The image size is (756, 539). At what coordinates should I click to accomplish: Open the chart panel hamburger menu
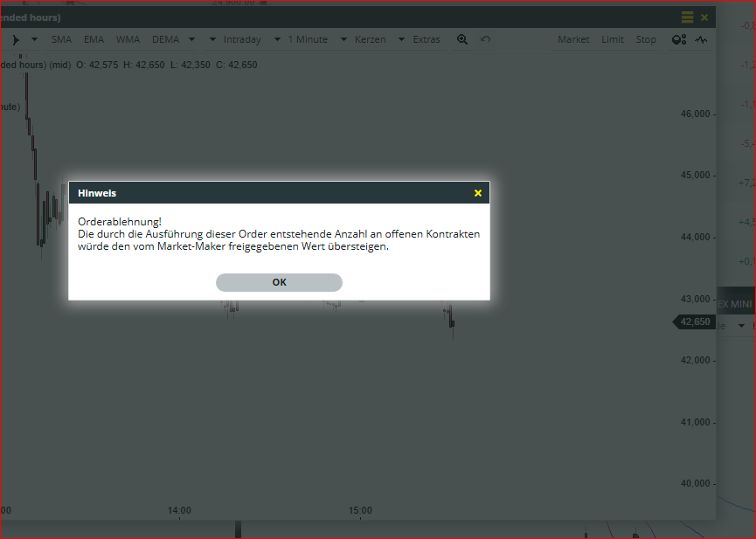pyautogui.click(x=687, y=17)
